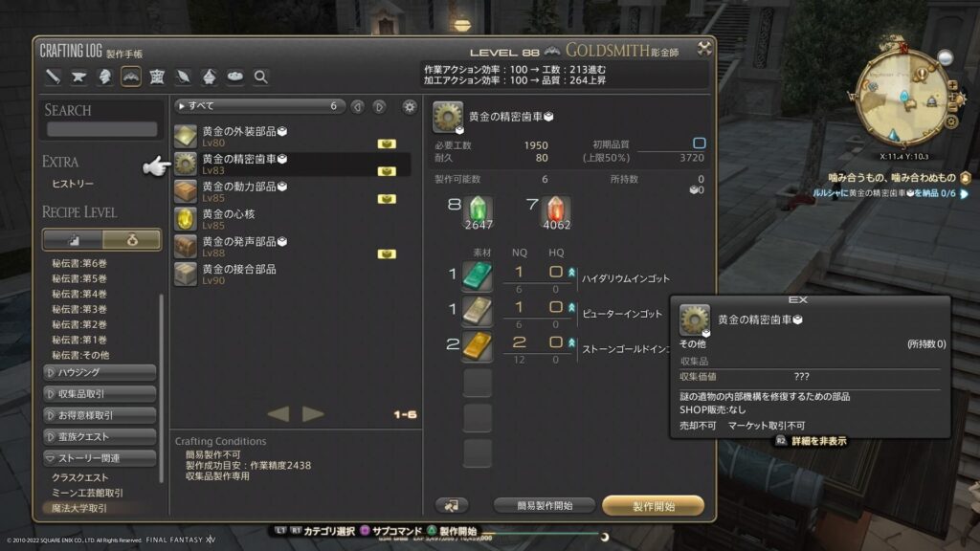Screen dimensions: 980x551
Task: Click the recipe search input field
Action: pyautogui.click(x=101, y=129)
